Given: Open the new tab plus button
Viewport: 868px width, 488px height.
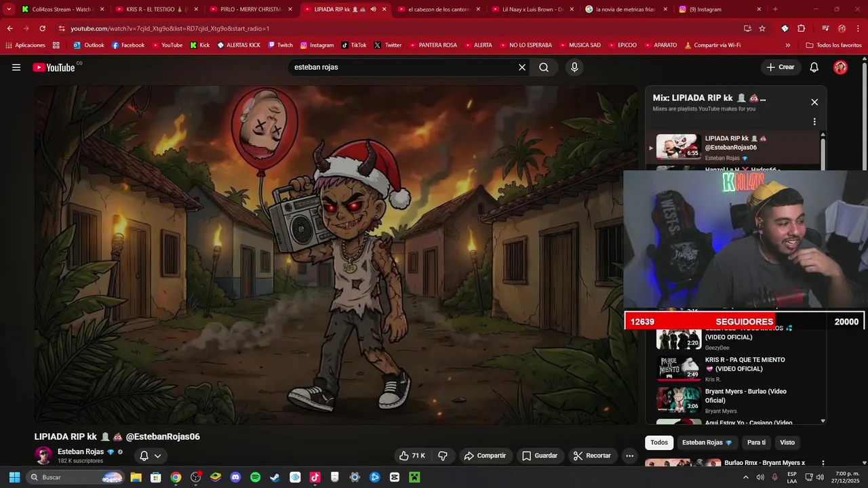Looking at the screenshot, I should (775, 9).
